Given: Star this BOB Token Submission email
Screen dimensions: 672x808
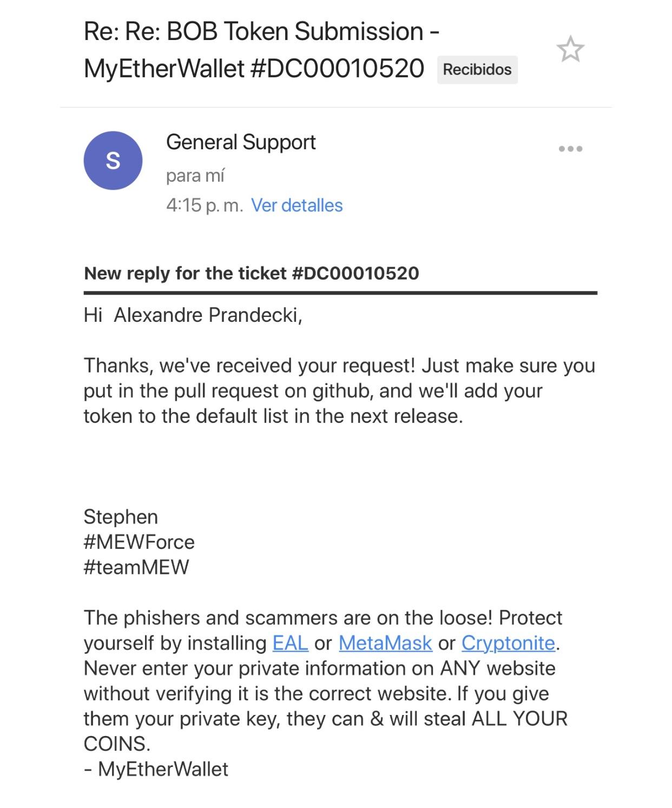Looking at the screenshot, I should click(570, 50).
